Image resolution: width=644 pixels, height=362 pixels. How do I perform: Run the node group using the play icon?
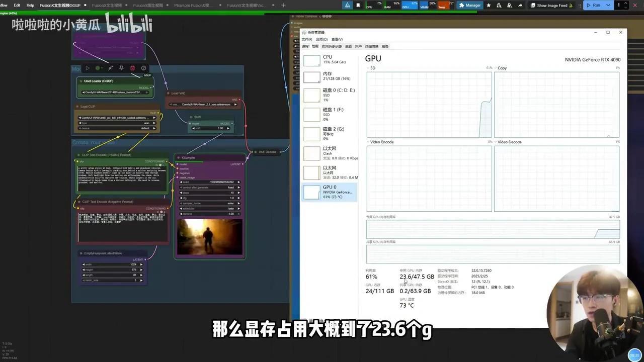coord(88,68)
